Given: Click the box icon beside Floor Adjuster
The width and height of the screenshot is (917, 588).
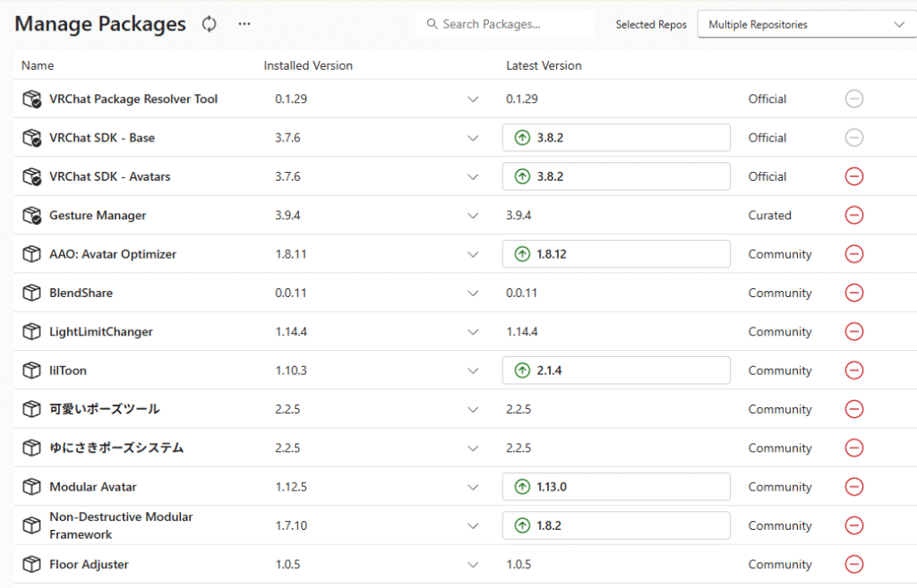Looking at the screenshot, I should pos(31,564).
